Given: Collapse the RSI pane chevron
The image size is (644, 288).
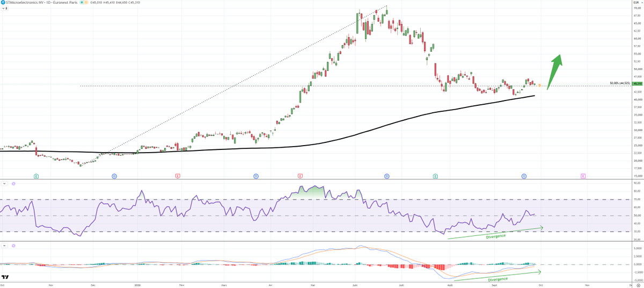Looking at the screenshot, I should tap(4, 184).
